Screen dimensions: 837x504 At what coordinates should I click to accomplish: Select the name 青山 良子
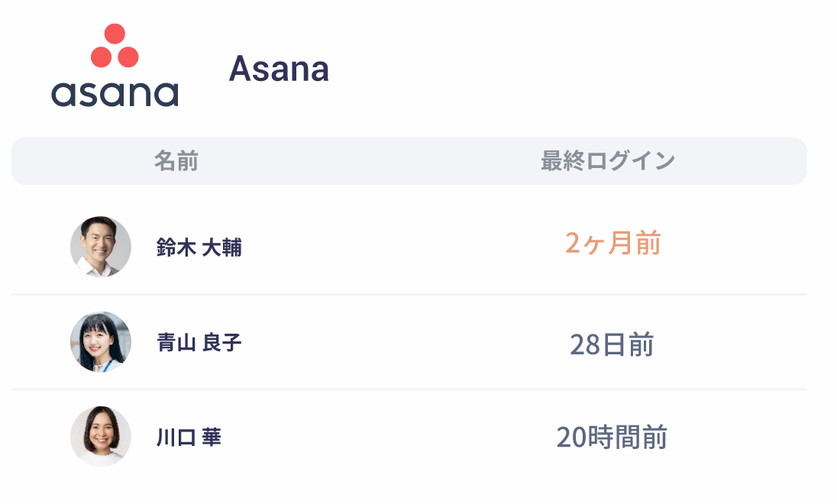(199, 342)
